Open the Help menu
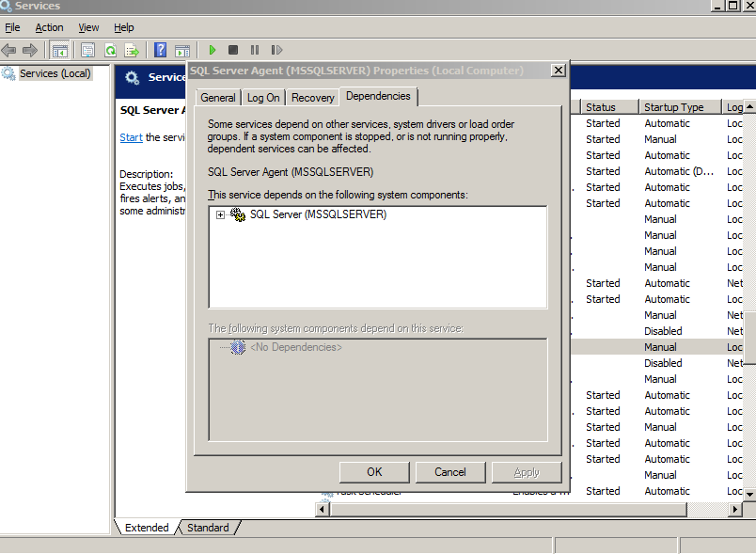The image size is (756, 554). pyautogui.click(x=124, y=27)
